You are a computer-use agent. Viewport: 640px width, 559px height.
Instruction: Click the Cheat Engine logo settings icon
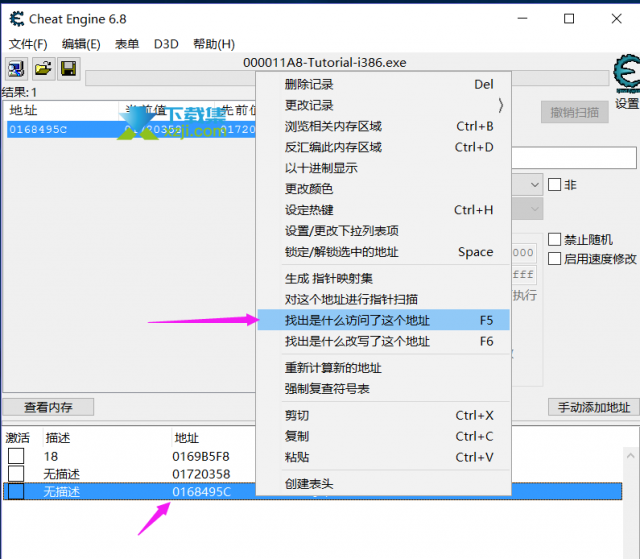pos(627,73)
